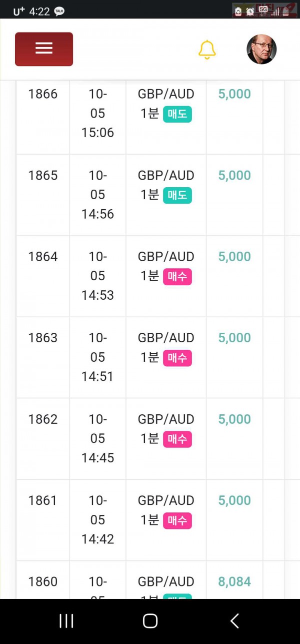The width and height of the screenshot is (300, 644).
Task: Open the red hamburger menu
Action: click(44, 49)
